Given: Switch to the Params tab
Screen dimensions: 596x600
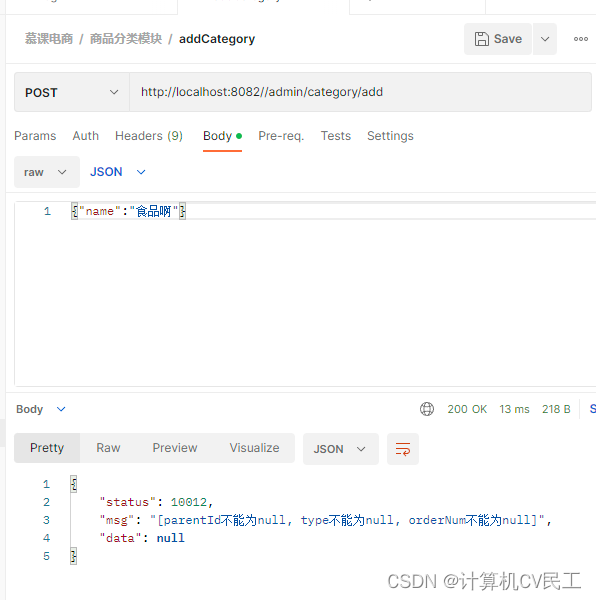Looking at the screenshot, I should point(35,136).
